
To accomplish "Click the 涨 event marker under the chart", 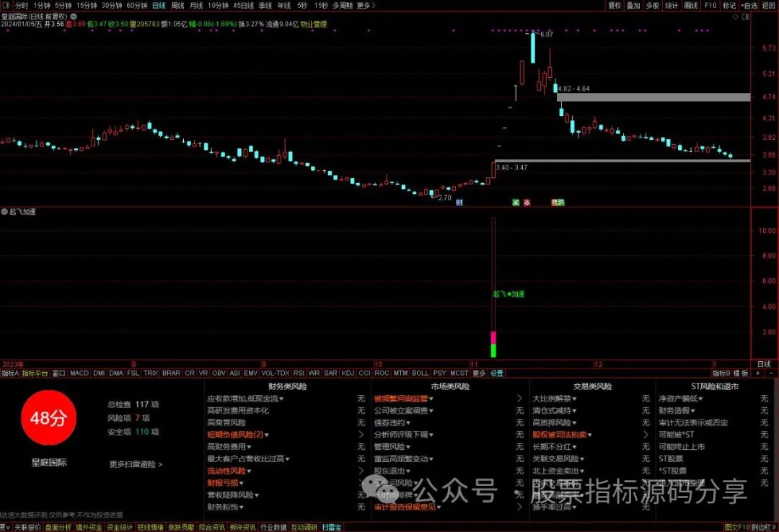I will tap(527, 203).
